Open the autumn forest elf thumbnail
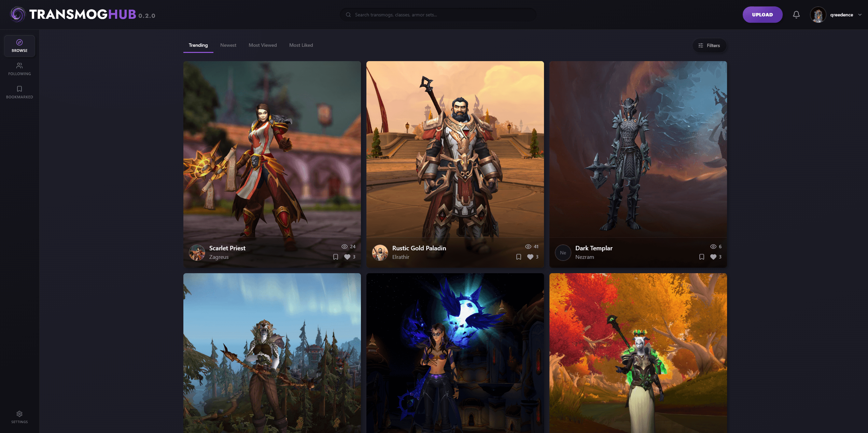868x433 pixels. click(x=638, y=353)
